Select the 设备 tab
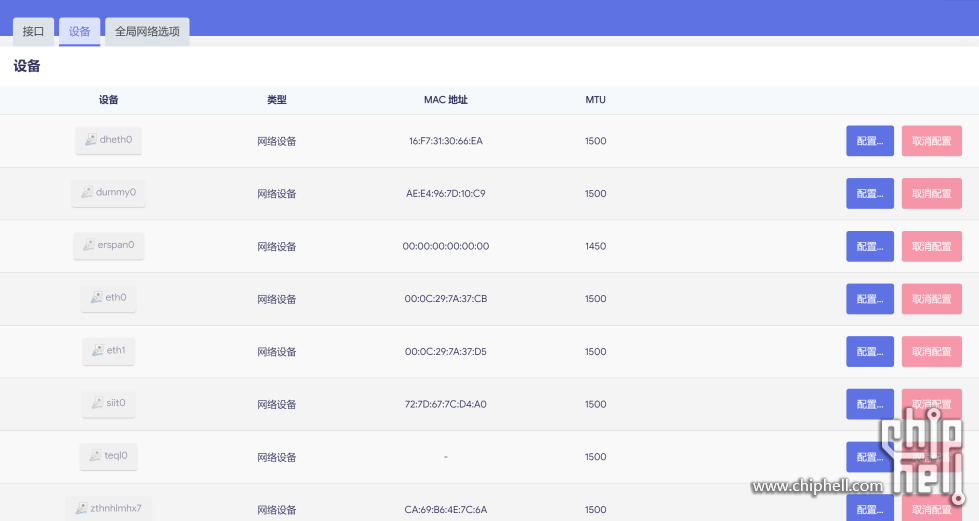 (x=79, y=31)
